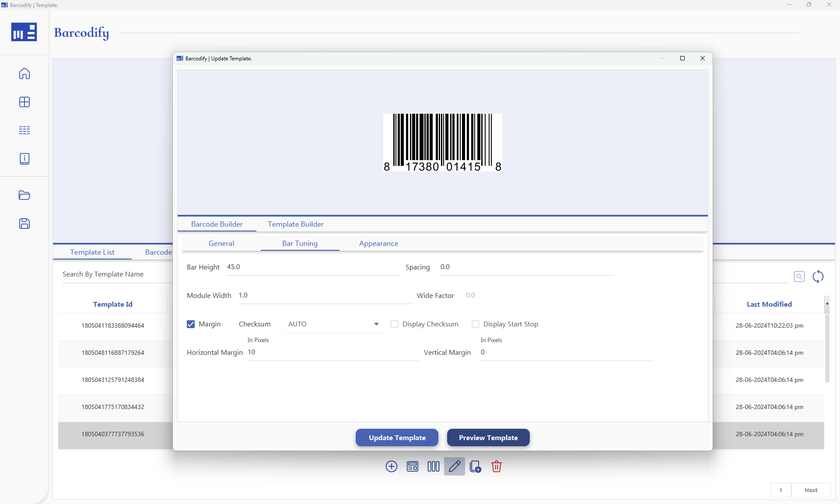Click the save sidebar icon

click(x=24, y=224)
